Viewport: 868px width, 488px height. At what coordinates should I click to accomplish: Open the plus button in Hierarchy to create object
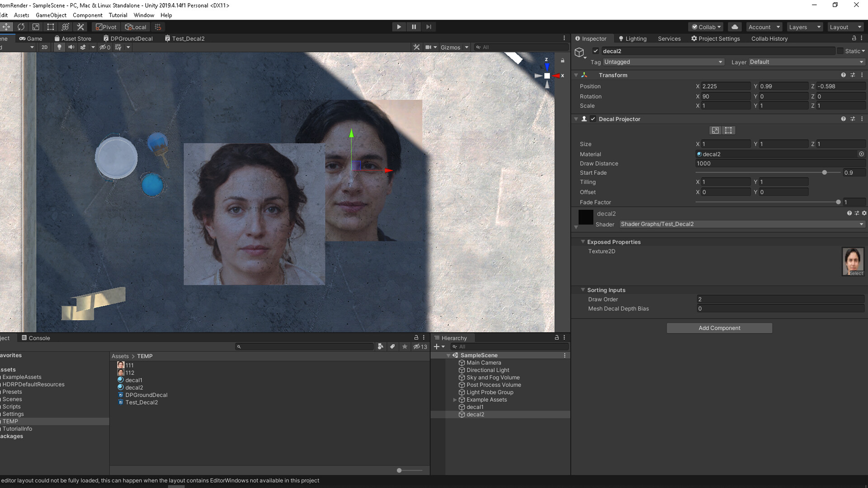click(x=437, y=347)
